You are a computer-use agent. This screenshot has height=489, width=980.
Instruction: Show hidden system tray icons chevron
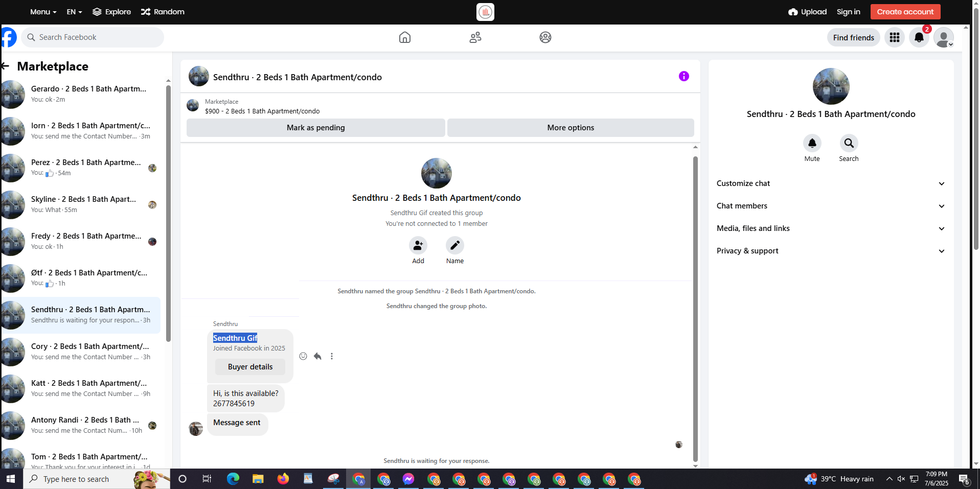[x=889, y=479]
